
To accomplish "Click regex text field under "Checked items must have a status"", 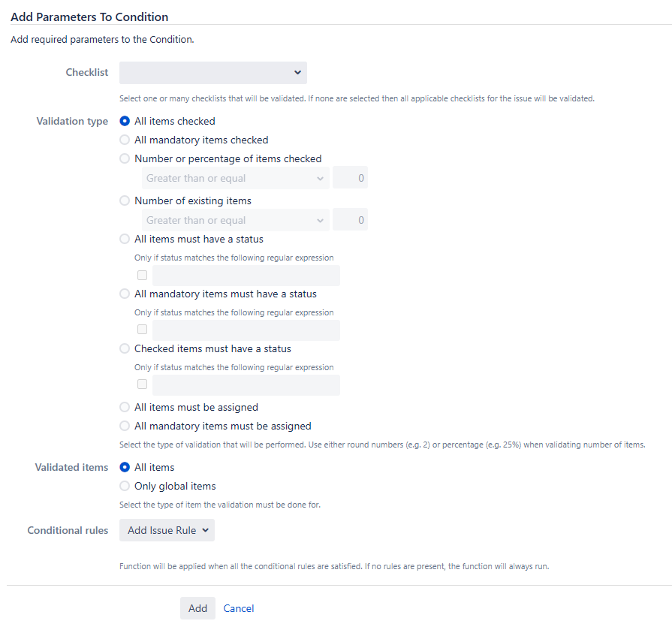I will click(246, 385).
